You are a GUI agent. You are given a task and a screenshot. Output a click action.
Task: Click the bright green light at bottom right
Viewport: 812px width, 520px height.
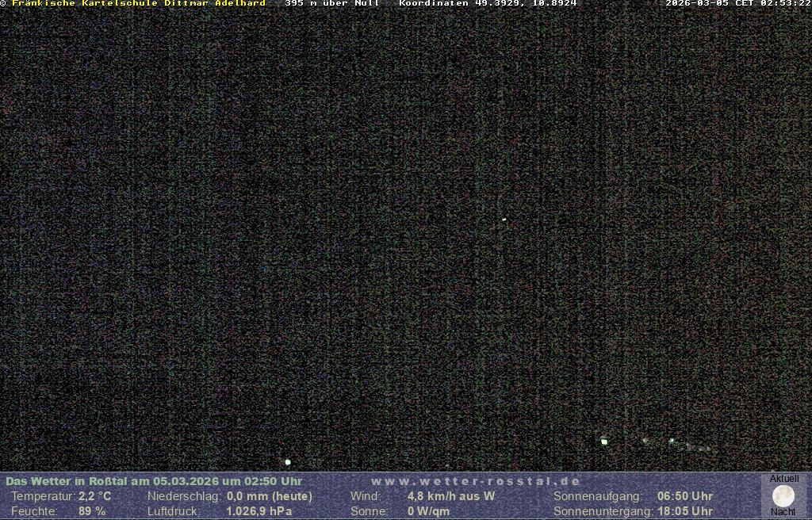[x=604, y=442]
